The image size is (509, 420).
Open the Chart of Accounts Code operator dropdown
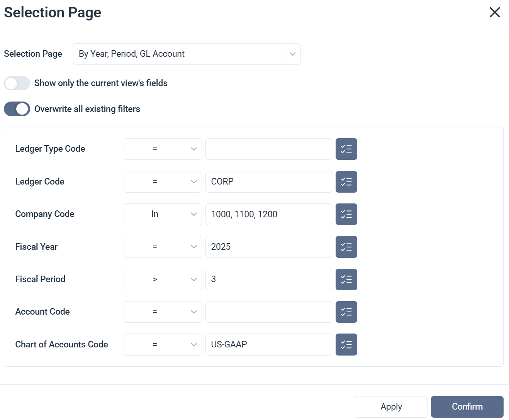tap(193, 344)
